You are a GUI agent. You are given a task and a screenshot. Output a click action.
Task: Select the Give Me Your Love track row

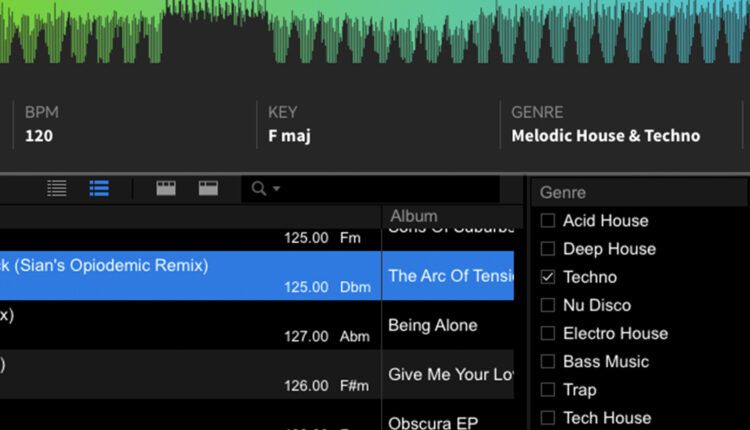click(x=257, y=375)
